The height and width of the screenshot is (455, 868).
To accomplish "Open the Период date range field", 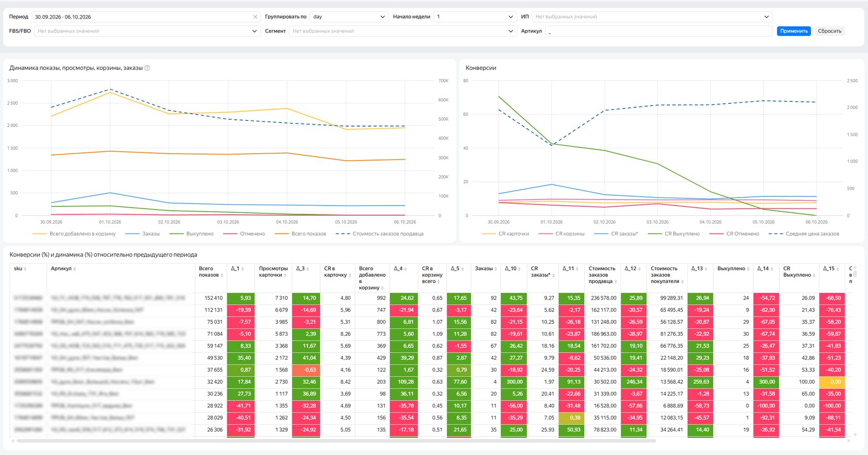I will [x=146, y=17].
